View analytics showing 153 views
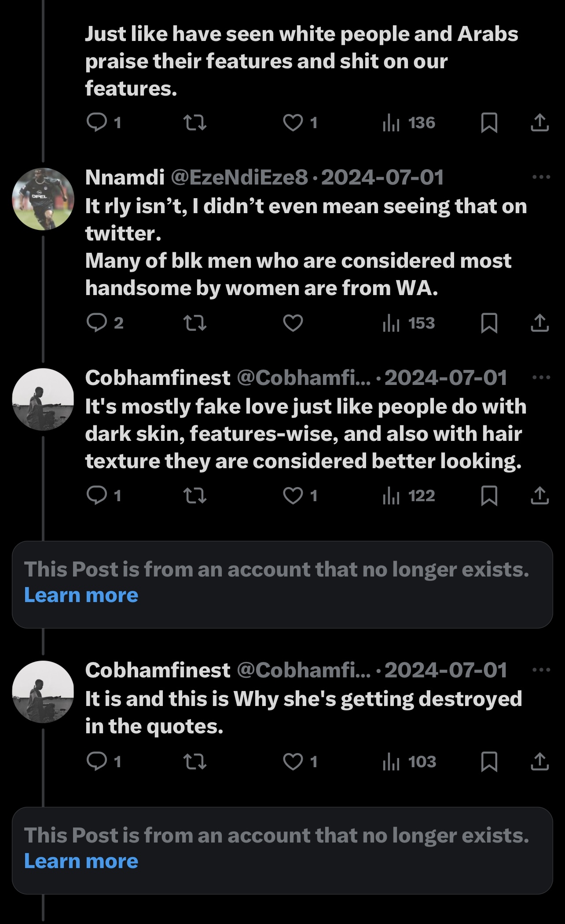Screen dimensions: 565x924 click(409, 324)
